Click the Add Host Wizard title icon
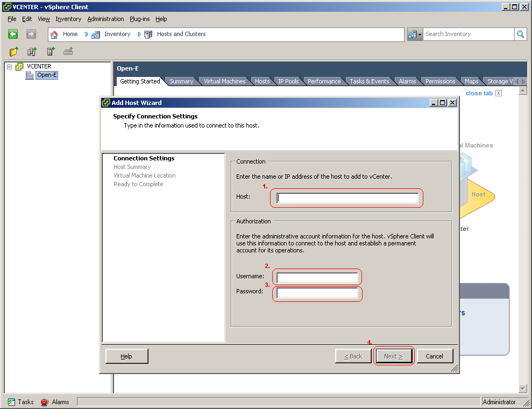 click(x=106, y=102)
